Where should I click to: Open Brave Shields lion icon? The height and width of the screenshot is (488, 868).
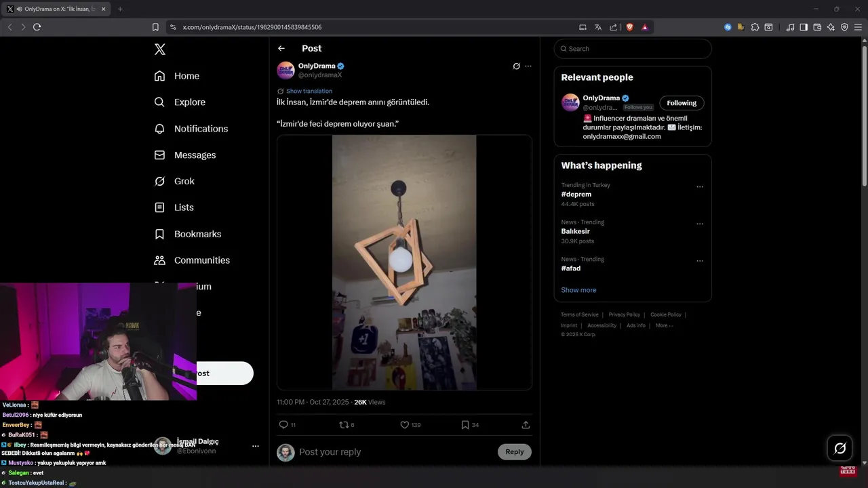point(630,27)
